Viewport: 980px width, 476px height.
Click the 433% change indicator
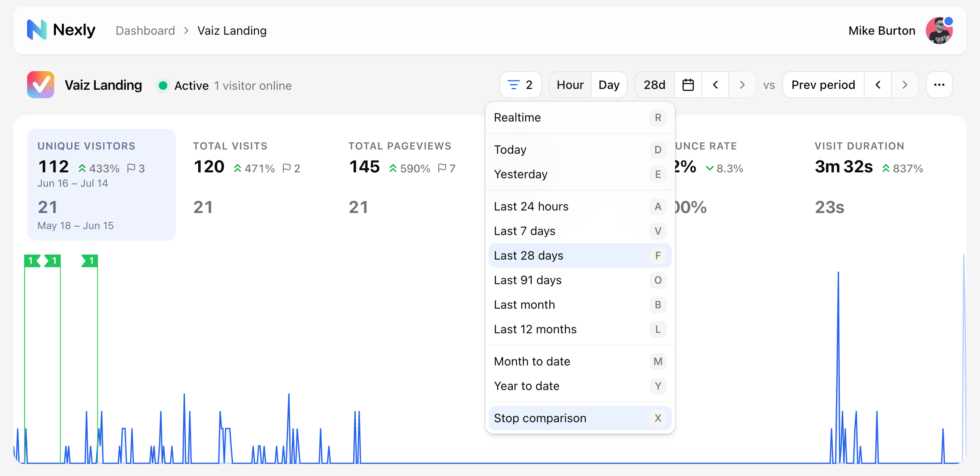99,168
